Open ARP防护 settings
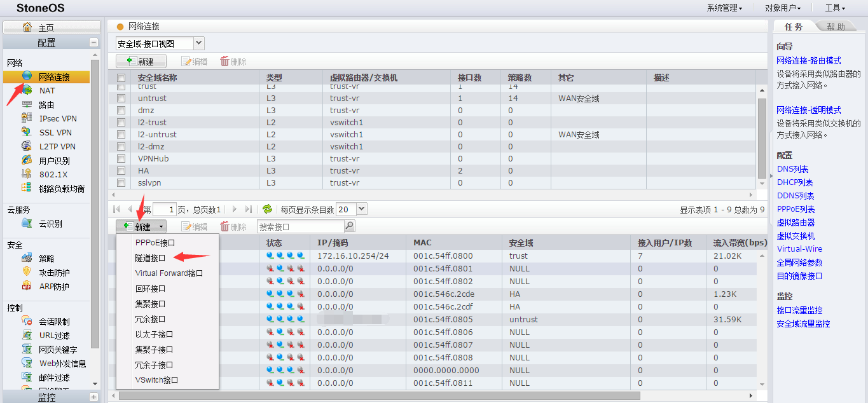The image size is (868, 403). click(x=54, y=287)
